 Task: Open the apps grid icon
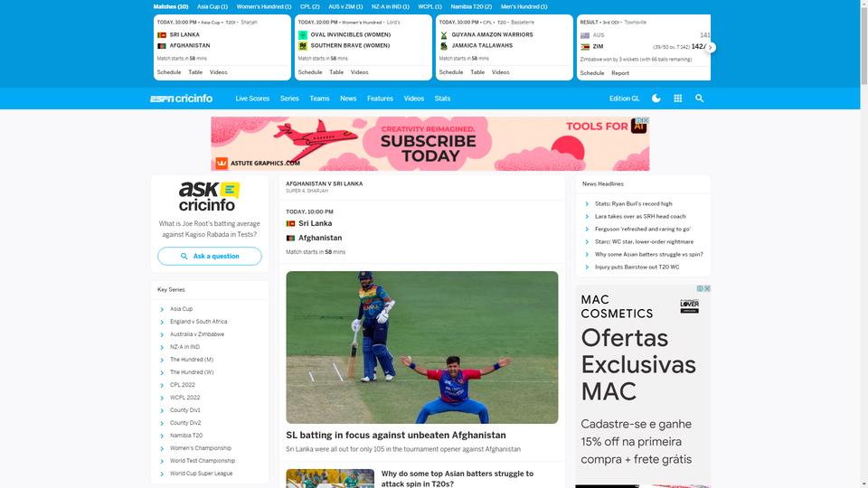coord(677,99)
